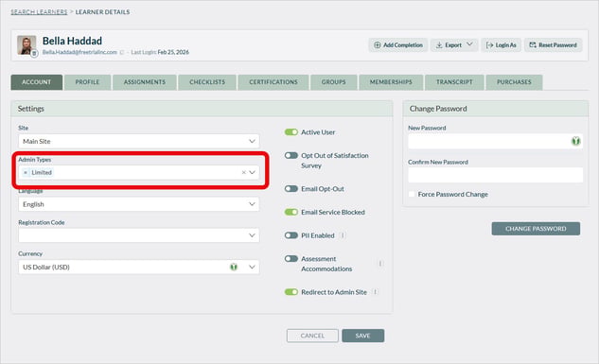599x364 pixels.
Task: Toggle the Email Service Blocked switch
Action: (x=291, y=212)
